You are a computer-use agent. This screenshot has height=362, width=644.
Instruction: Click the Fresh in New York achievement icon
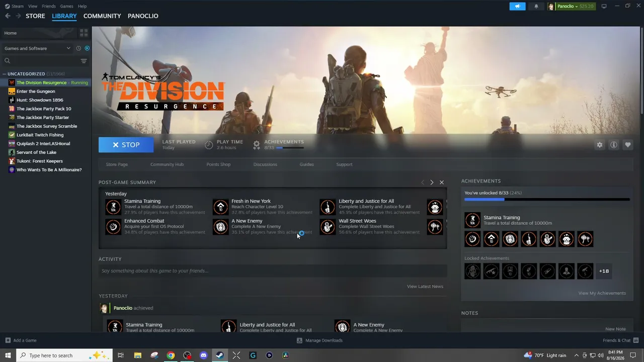click(220, 207)
